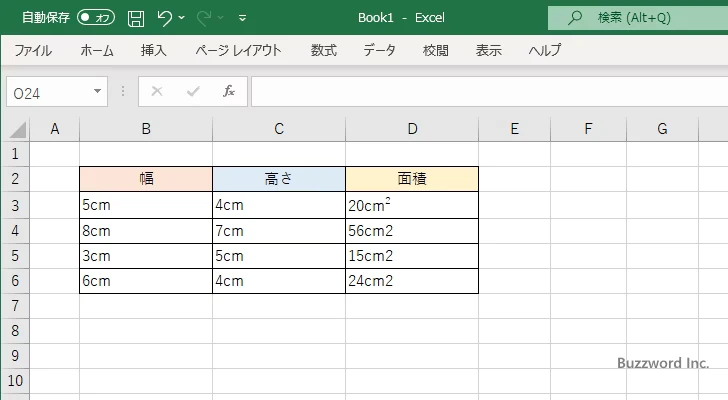The height and width of the screenshot is (400, 728).
Task: Select column B header
Action: [146, 129]
